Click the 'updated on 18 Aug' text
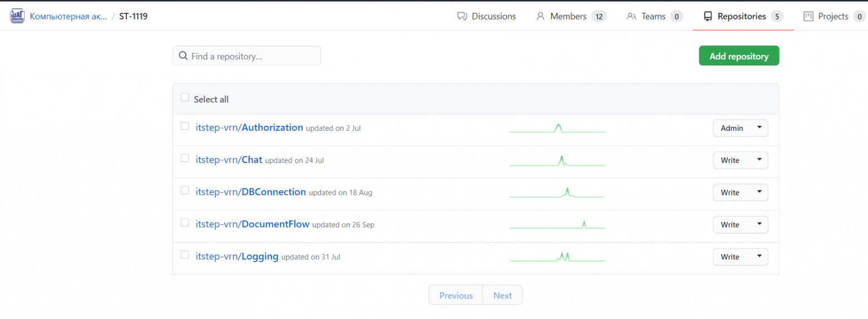The width and height of the screenshot is (868, 319). point(341,193)
